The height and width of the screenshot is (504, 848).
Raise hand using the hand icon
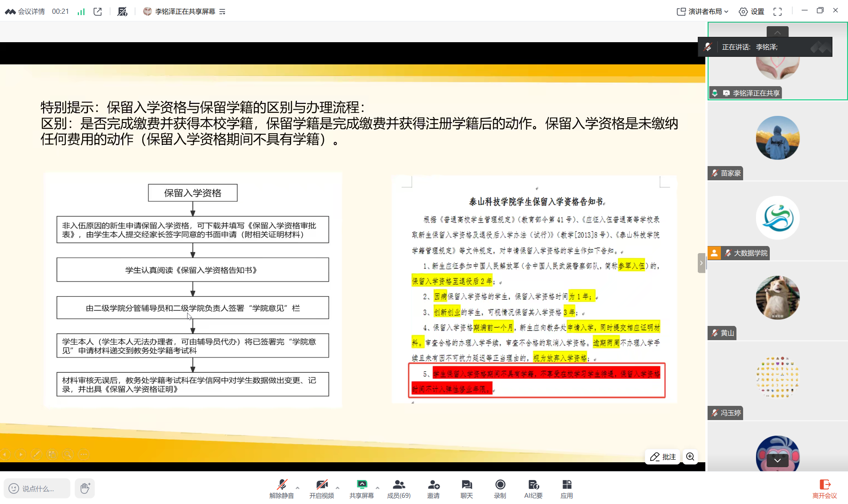(85, 488)
